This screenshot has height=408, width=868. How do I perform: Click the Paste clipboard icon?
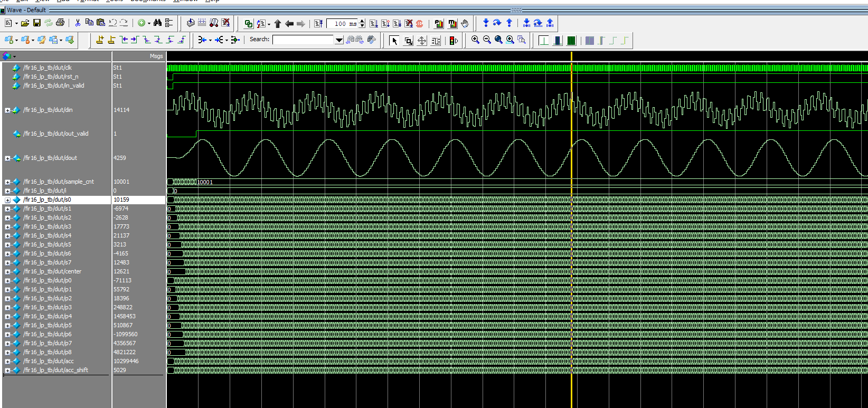[x=101, y=23]
